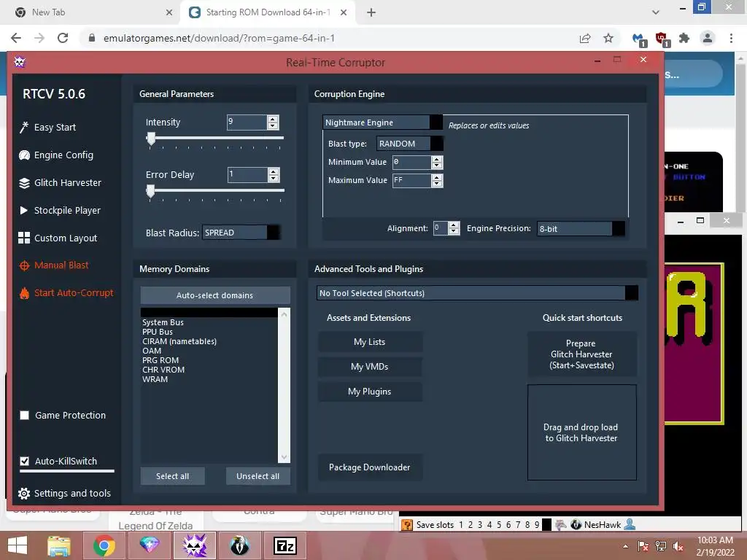The width and height of the screenshot is (747, 560).
Task: Open Engine Config gauge icon
Action: coord(24,155)
